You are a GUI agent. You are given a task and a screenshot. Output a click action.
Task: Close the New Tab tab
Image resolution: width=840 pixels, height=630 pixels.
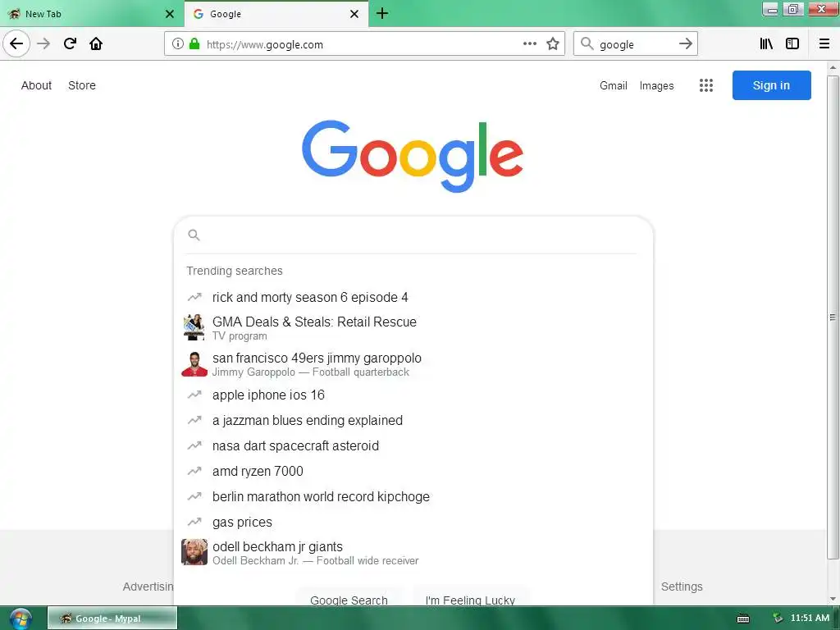[x=170, y=14]
